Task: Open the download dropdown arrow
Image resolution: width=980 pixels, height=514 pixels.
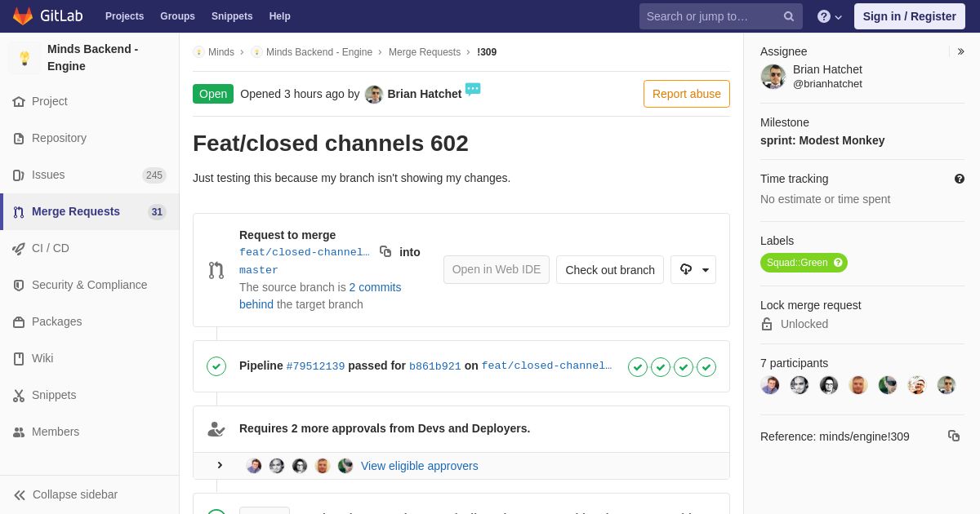Action: (x=706, y=270)
